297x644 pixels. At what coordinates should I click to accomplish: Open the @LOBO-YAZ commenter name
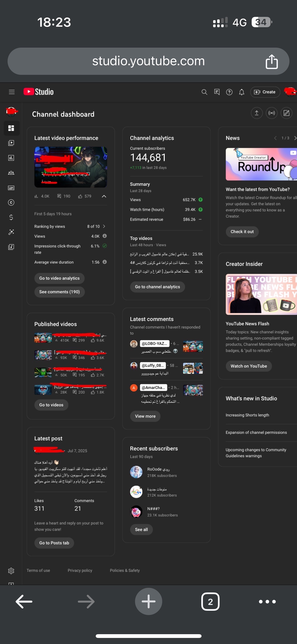coord(154,343)
